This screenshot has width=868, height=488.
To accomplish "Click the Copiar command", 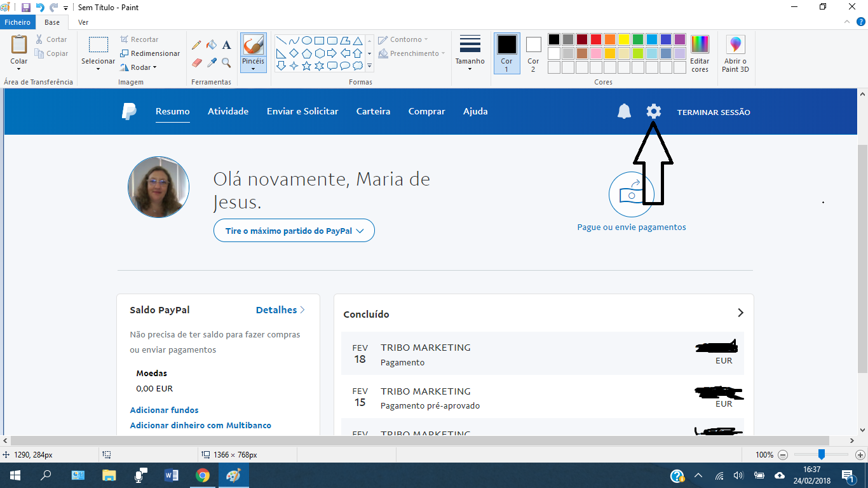I will click(x=51, y=53).
